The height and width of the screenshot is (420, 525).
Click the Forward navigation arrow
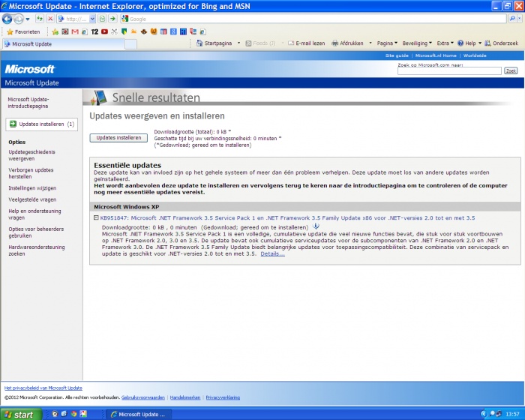point(19,19)
